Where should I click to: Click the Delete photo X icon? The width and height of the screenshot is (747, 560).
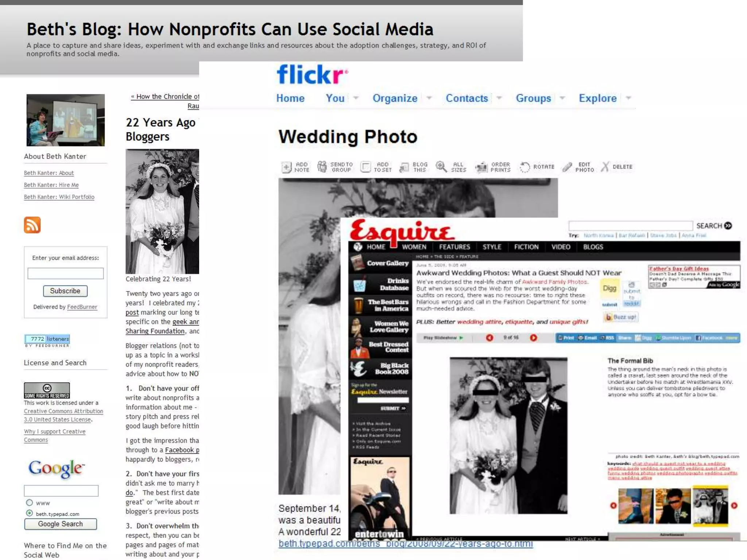605,167
